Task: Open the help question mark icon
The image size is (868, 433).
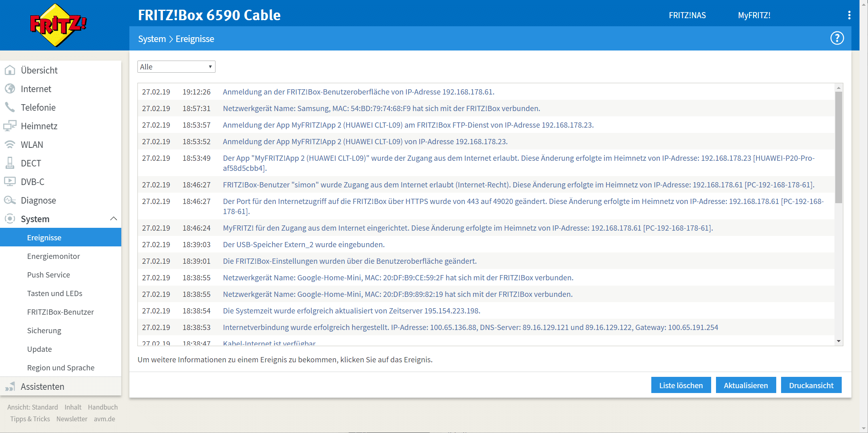Action: click(x=837, y=38)
